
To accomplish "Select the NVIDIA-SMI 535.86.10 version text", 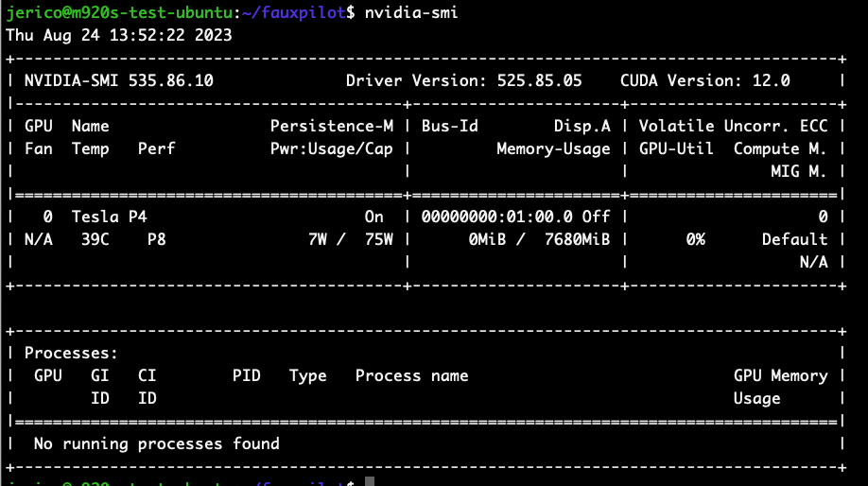I will point(119,80).
